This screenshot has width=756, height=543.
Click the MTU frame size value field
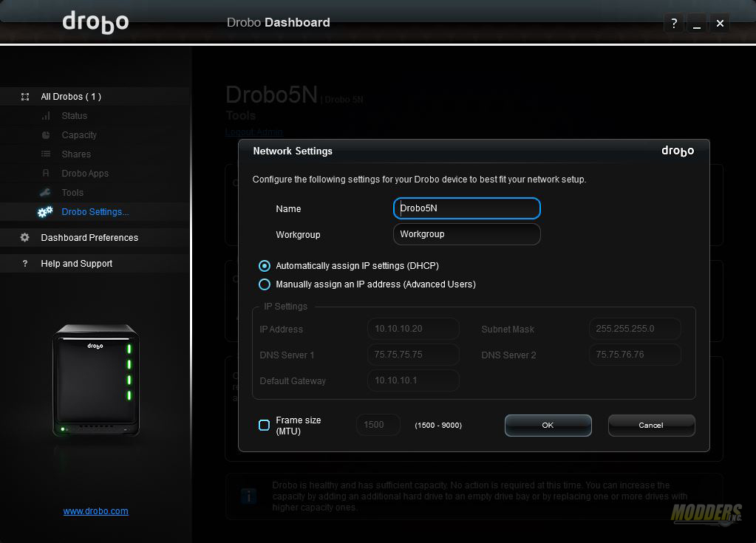(x=378, y=425)
